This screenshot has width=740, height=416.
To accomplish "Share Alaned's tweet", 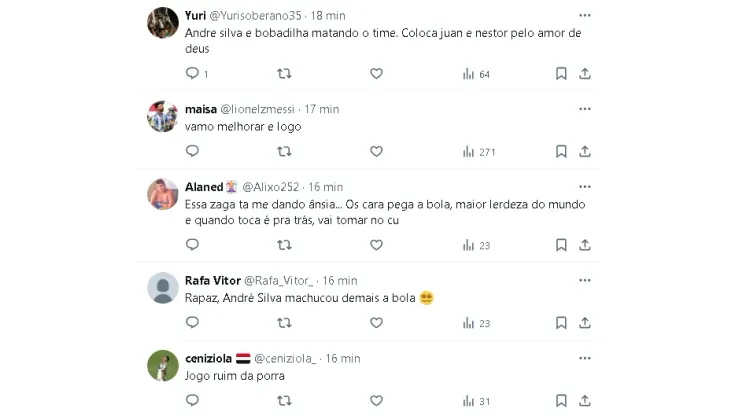I will pyautogui.click(x=585, y=245).
